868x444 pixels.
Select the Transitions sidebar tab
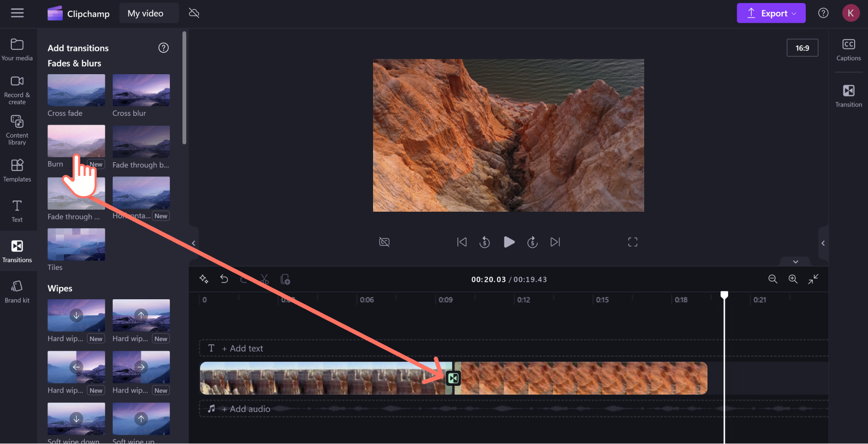(17, 251)
